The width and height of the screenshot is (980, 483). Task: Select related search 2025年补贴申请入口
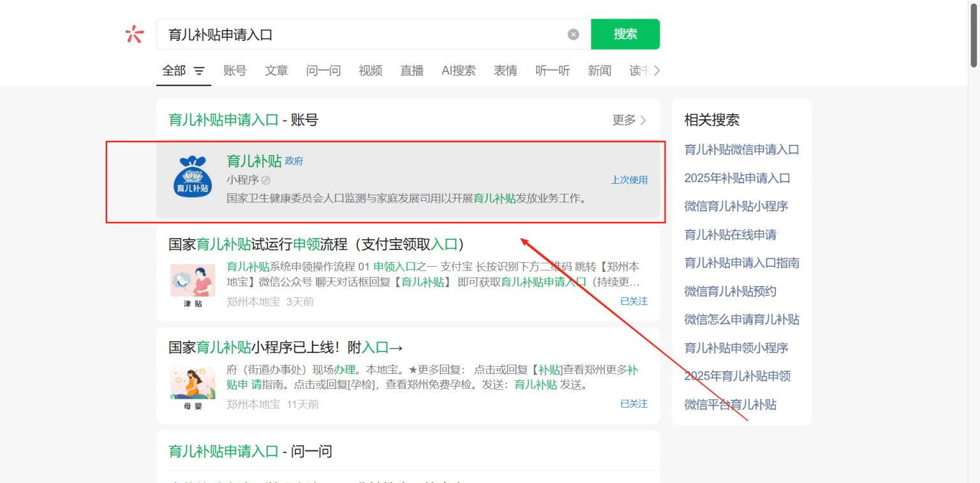737,178
